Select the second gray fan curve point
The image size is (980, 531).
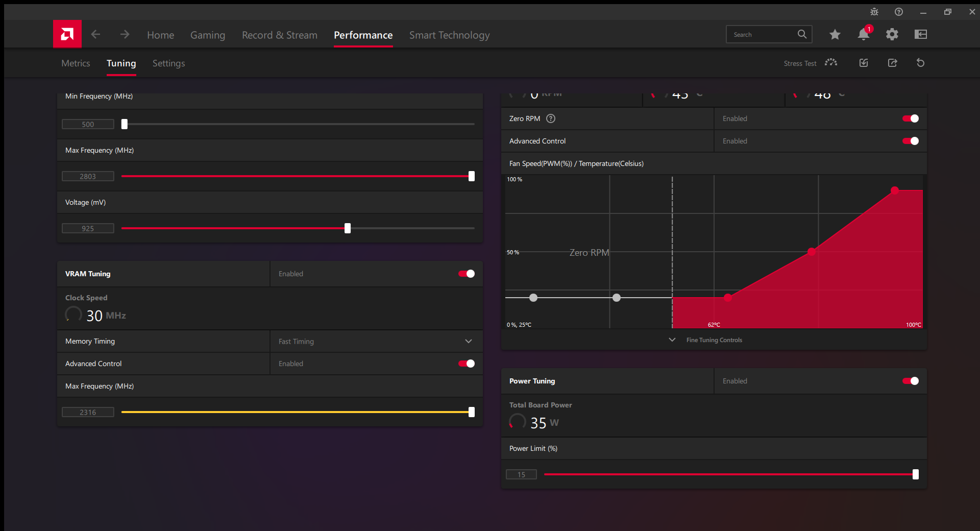[617, 298]
